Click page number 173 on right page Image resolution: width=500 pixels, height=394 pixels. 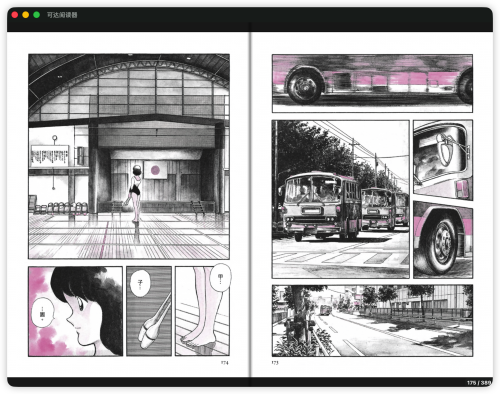[275, 363]
